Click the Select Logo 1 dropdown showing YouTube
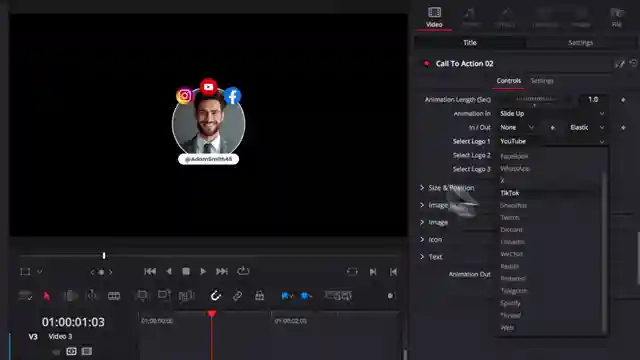 (552, 141)
